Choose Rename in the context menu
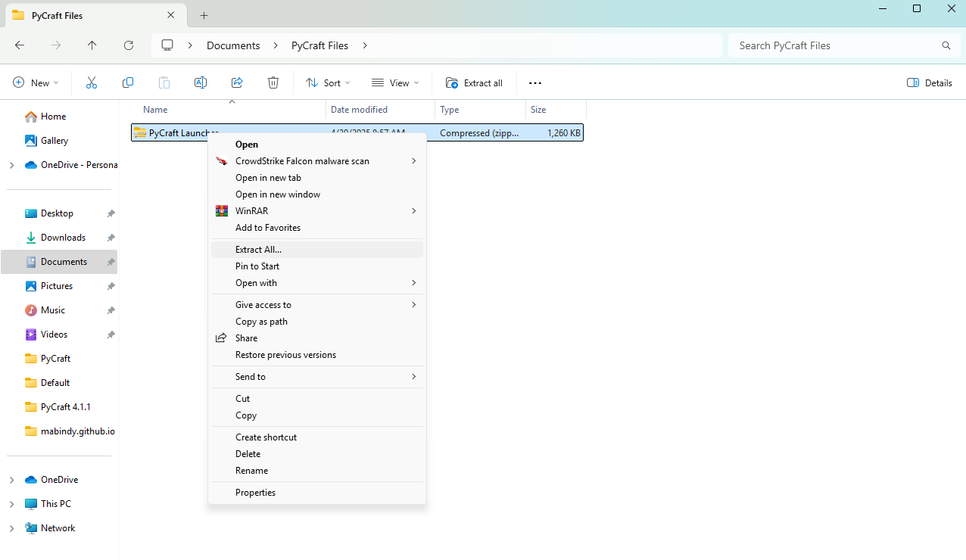This screenshot has width=966, height=560. click(x=317, y=471)
